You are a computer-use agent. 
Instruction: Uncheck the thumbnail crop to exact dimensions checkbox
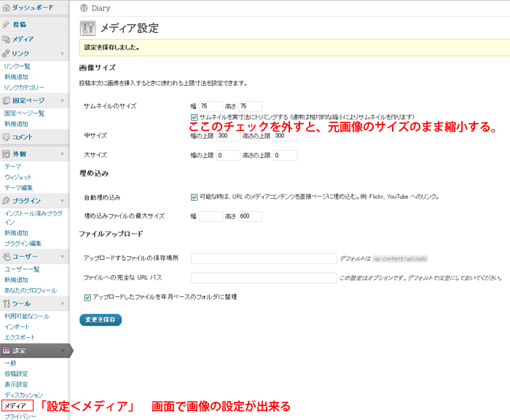pyautogui.click(x=194, y=116)
